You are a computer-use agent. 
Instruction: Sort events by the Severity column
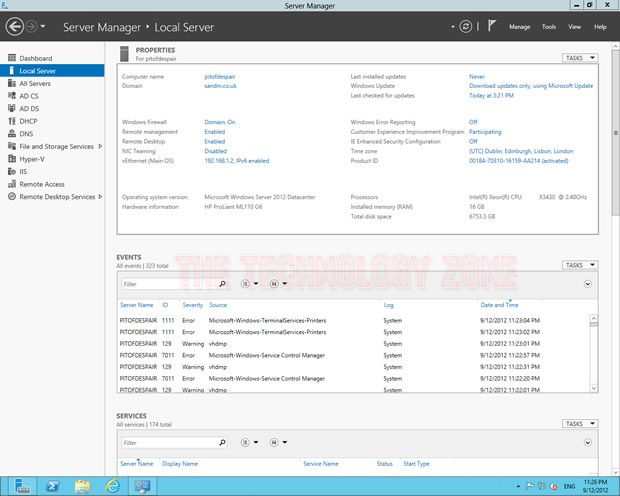pyautogui.click(x=193, y=305)
